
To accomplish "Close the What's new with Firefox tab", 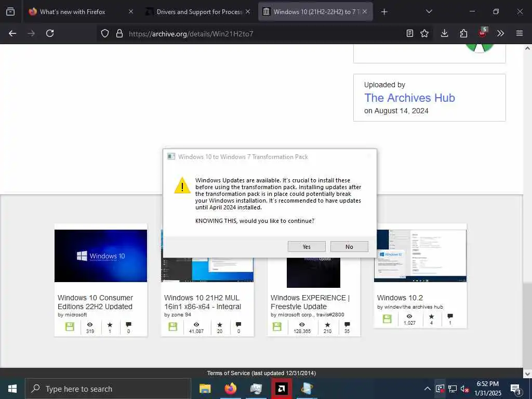I will coord(131,11).
